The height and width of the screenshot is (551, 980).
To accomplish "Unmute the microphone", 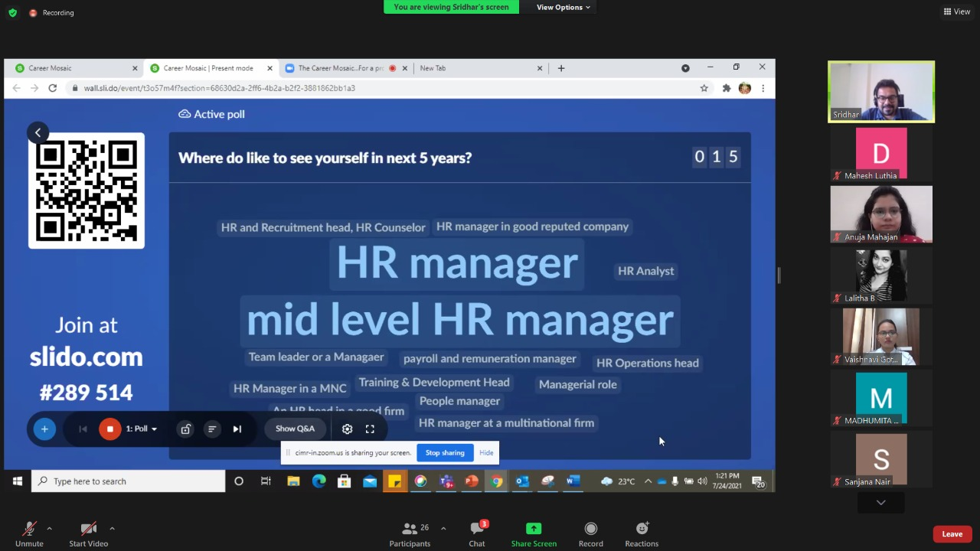I will 29,532.
